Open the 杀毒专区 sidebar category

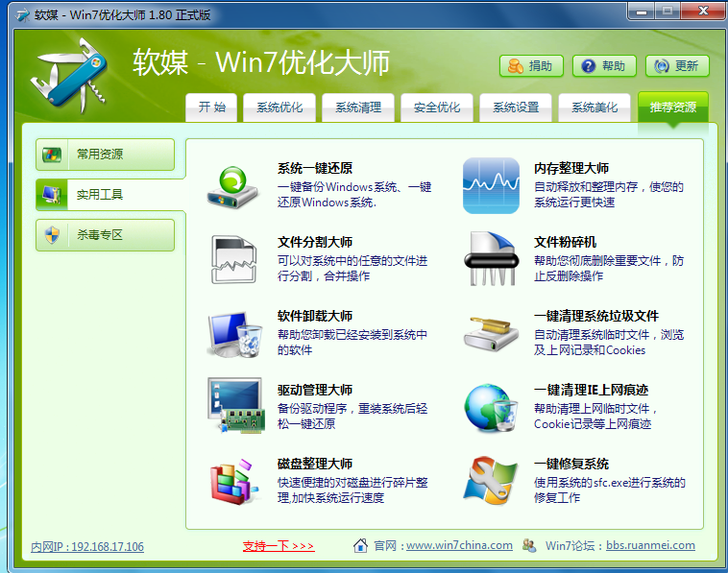pyautogui.click(x=106, y=235)
